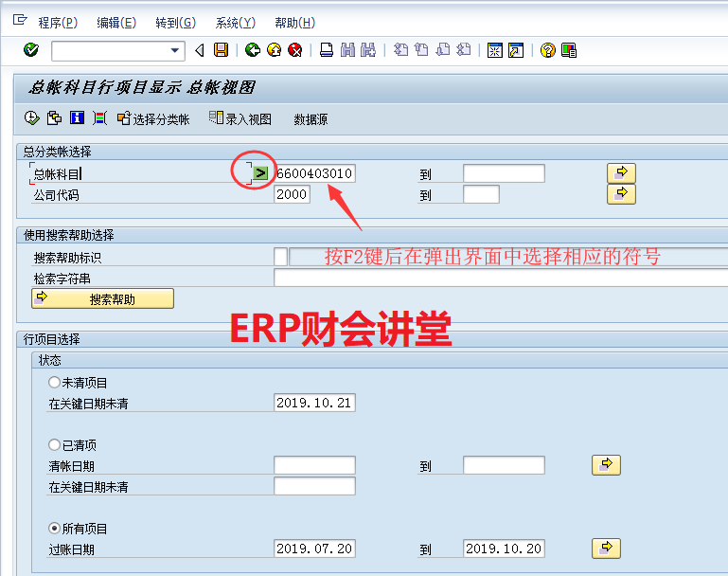Screen dimensions: 728x576
Task: Click the 清帐日期 label
Action: tap(72, 466)
